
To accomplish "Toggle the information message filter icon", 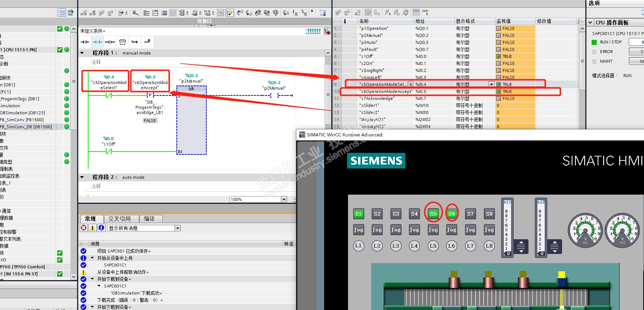I will pos(101,228).
